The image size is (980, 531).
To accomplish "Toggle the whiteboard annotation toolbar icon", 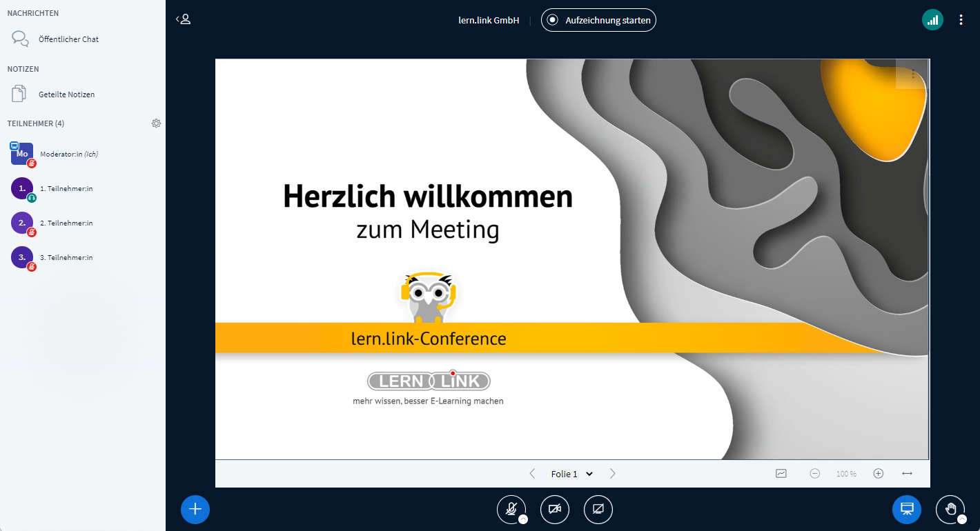I will pyautogui.click(x=781, y=474).
